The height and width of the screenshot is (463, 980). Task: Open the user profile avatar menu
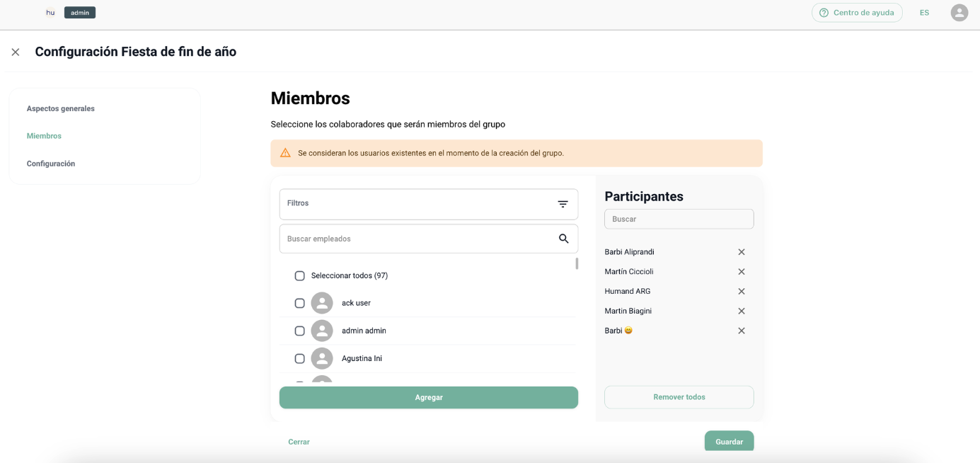click(x=959, y=13)
